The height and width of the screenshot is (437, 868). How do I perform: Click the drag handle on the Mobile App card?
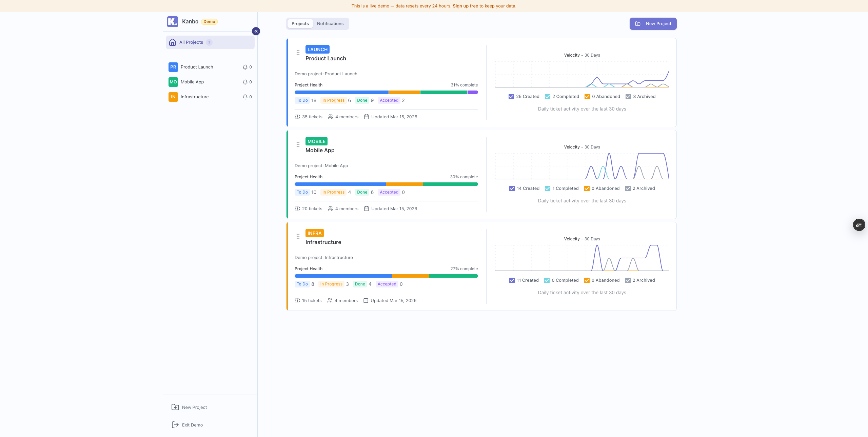coord(298,144)
